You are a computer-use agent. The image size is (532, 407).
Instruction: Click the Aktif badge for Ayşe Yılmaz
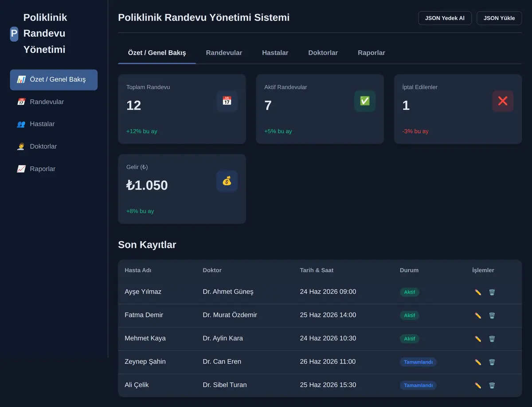click(x=410, y=292)
